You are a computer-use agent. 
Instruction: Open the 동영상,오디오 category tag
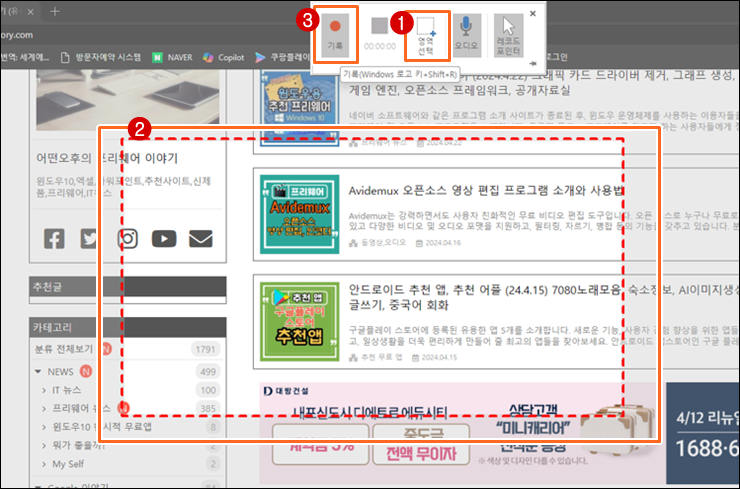pyautogui.click(x=383, y=243)
